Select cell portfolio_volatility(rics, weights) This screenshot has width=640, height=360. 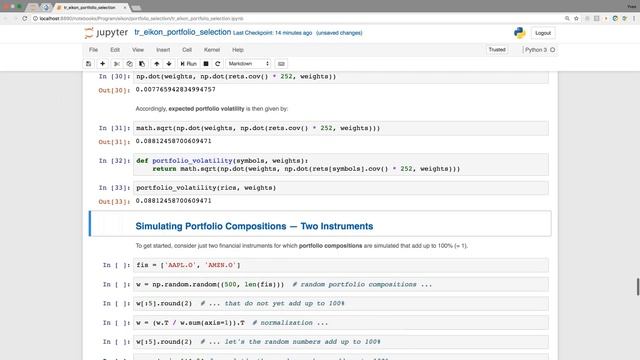click(x=341, y=188)
